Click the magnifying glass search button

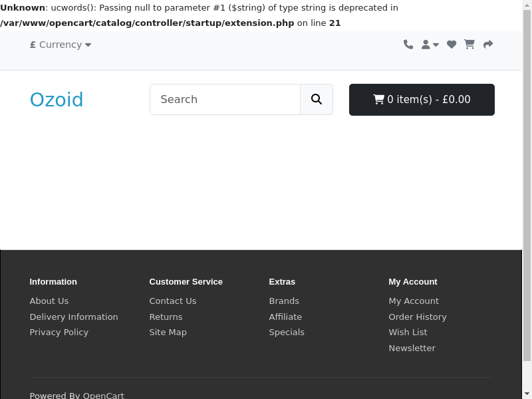coord(317,99)
